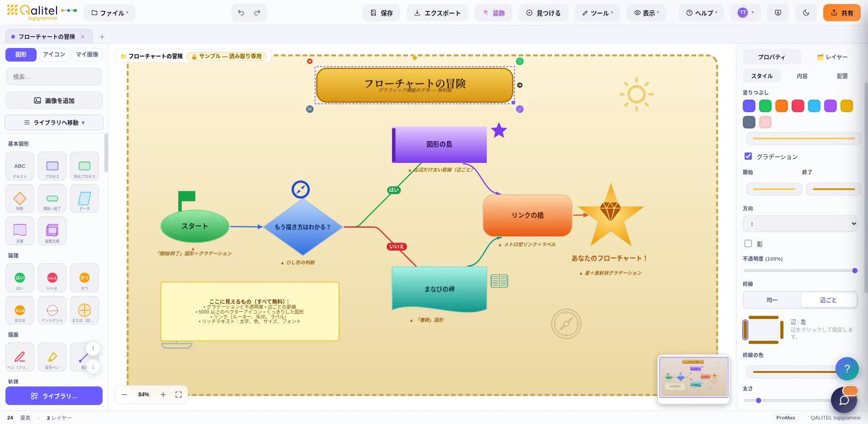Screen dimensions: 868x424
Task: Expand the ライブラリへ移動 dropdown
Action: (54, 123)
